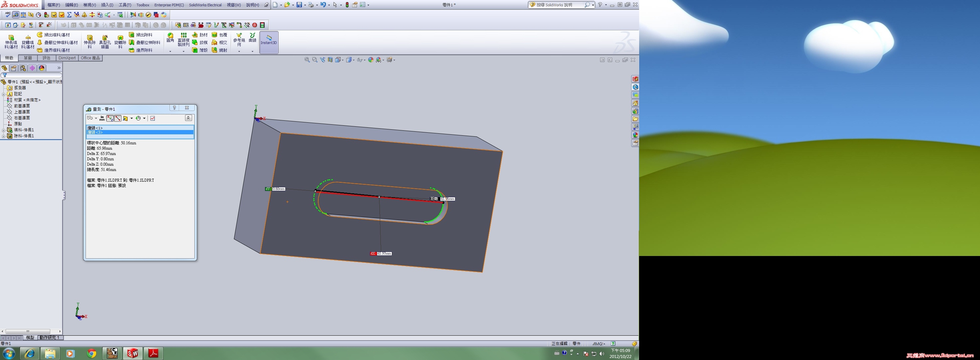Expand the 除料-伸長1 tree node
Image resolution: width=980 pixels, height=360 pixels.
tap(3, 136)
